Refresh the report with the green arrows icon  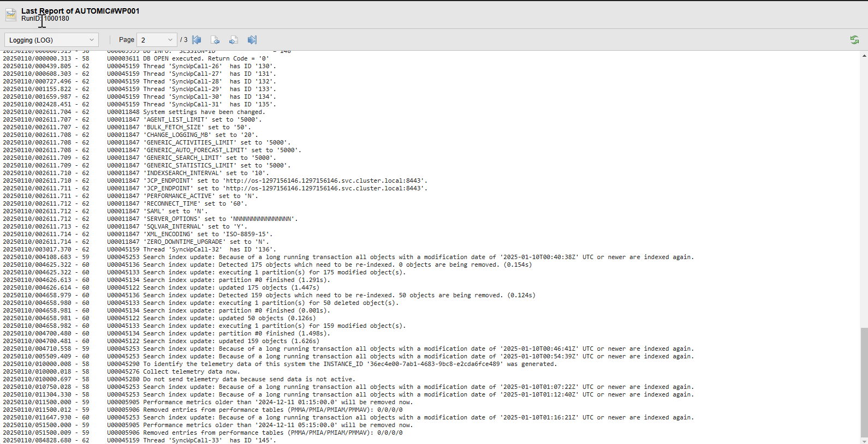(x=854, y=40)
